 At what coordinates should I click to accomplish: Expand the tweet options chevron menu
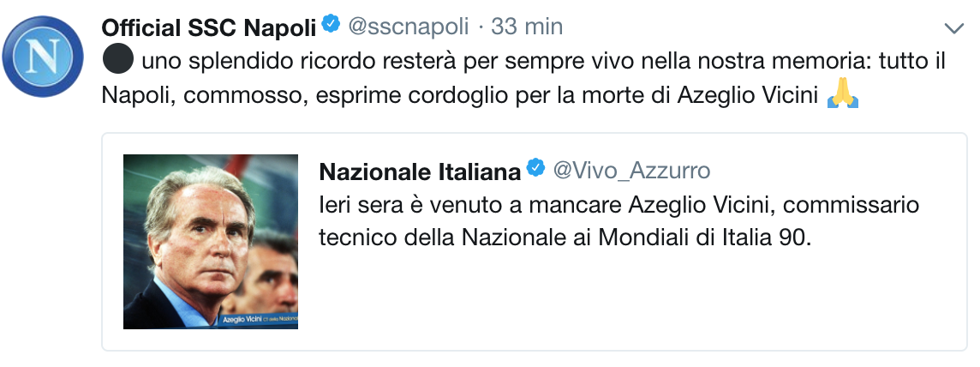953,27
